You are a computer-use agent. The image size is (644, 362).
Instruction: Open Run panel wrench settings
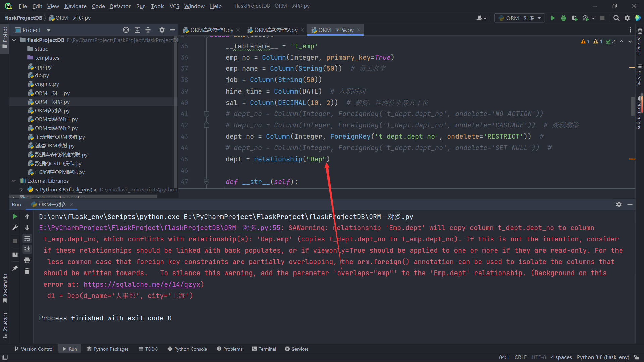15,227
